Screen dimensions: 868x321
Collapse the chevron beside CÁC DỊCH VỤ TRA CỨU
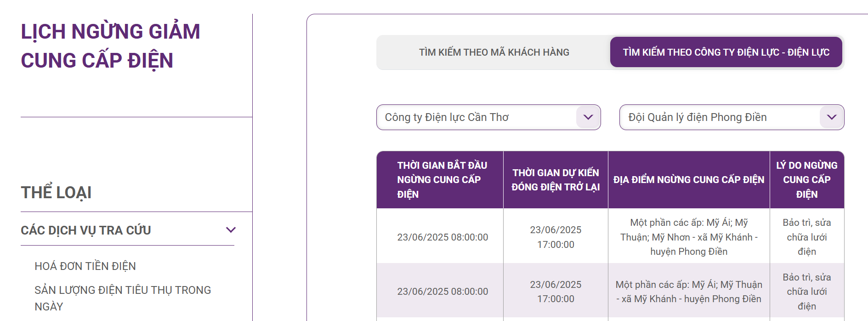[231, 230]
